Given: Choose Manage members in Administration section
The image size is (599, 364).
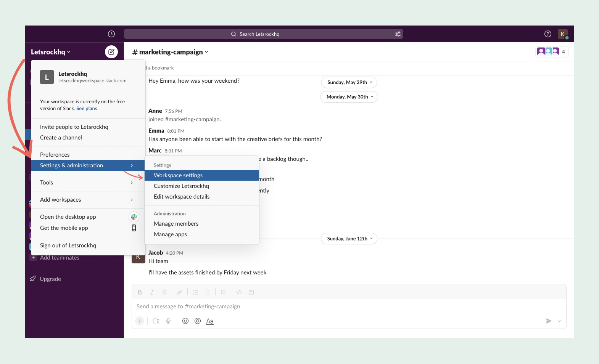Looking at the screenshot, I should pyautogui.click(x=176, y=224).
